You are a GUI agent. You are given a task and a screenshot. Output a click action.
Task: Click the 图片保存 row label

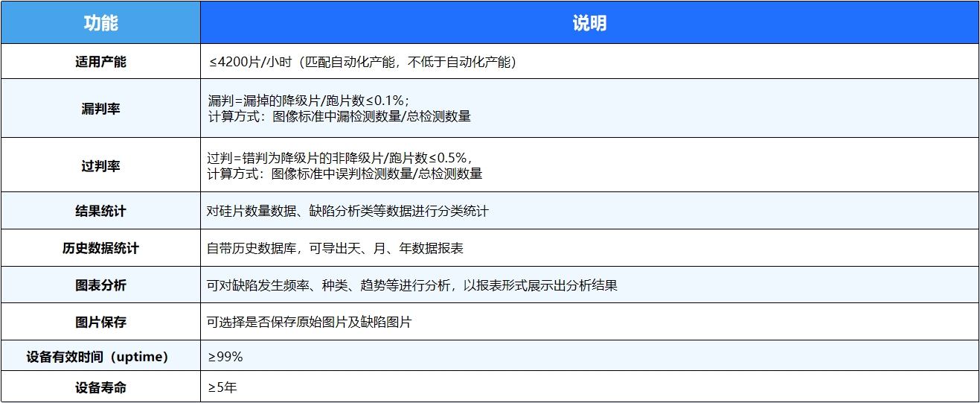pyautogui.click(x=100, y=323)
